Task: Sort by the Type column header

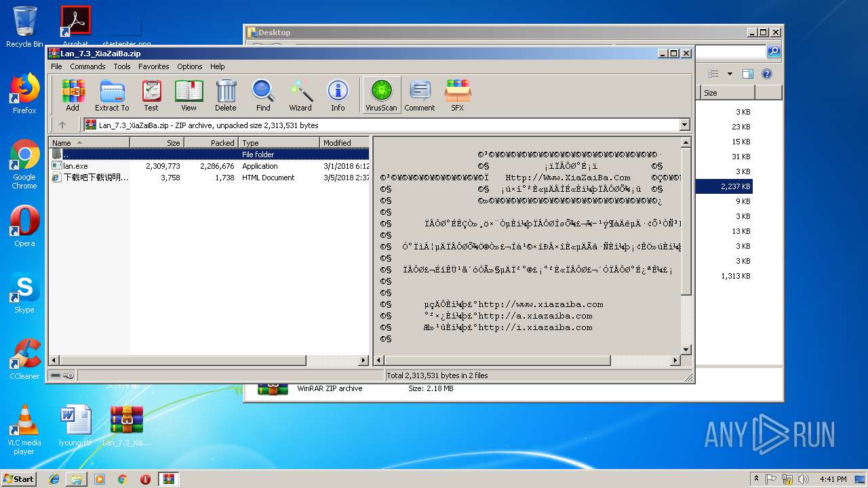Action: [x=279, y=142]
